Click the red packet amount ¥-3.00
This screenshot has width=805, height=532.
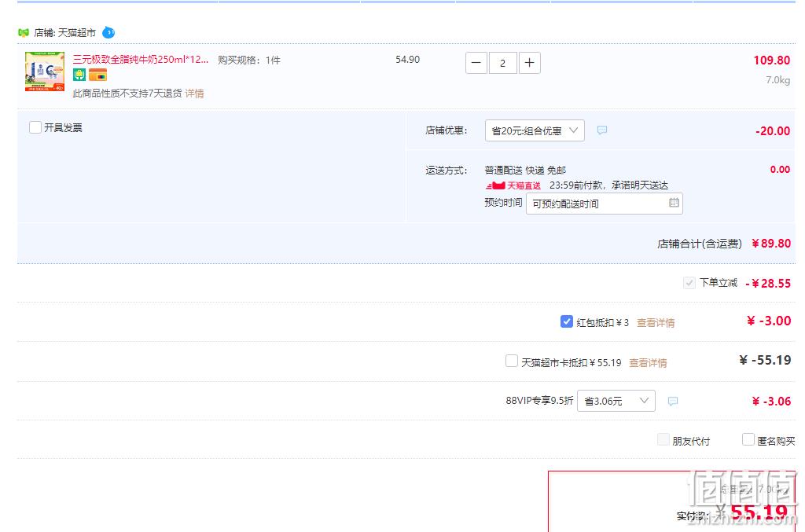click(x=769, y=321)
